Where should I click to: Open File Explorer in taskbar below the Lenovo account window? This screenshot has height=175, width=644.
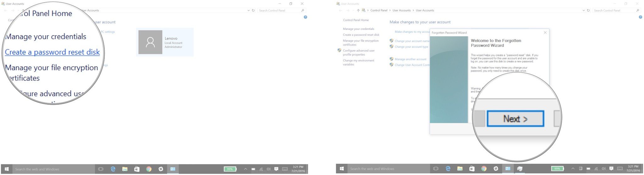(125, 169)
